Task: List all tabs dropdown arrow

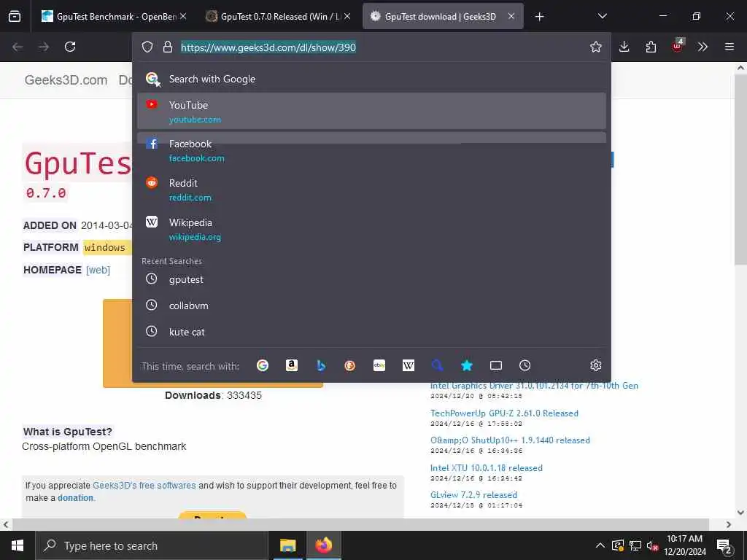Action: pyautogui.click(x=602, y=16)
